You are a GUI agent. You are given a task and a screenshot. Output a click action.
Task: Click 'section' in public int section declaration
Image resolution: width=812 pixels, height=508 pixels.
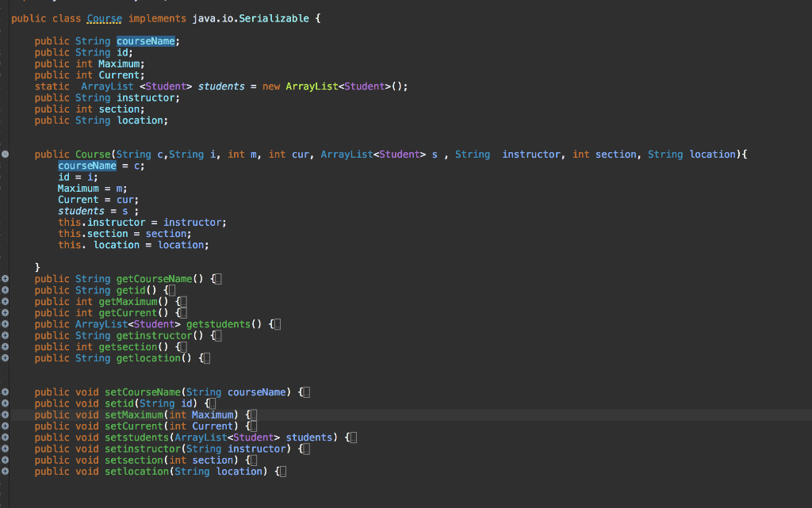[x=119, y=109]
